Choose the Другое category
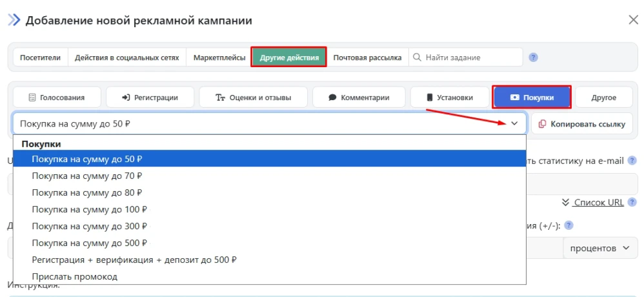Viewport: 644px width, 297px height. pyautogui.click(x=604, y=97)
